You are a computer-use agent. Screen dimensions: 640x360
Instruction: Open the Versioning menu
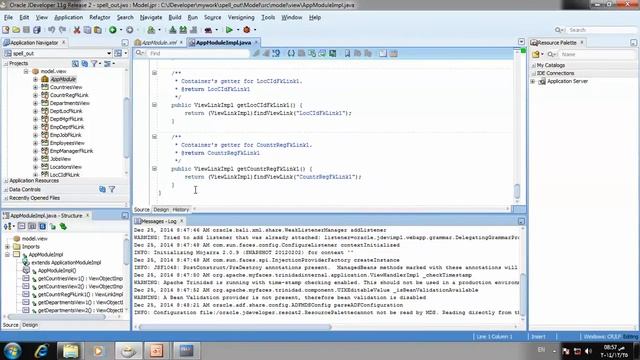coord(241,18)
